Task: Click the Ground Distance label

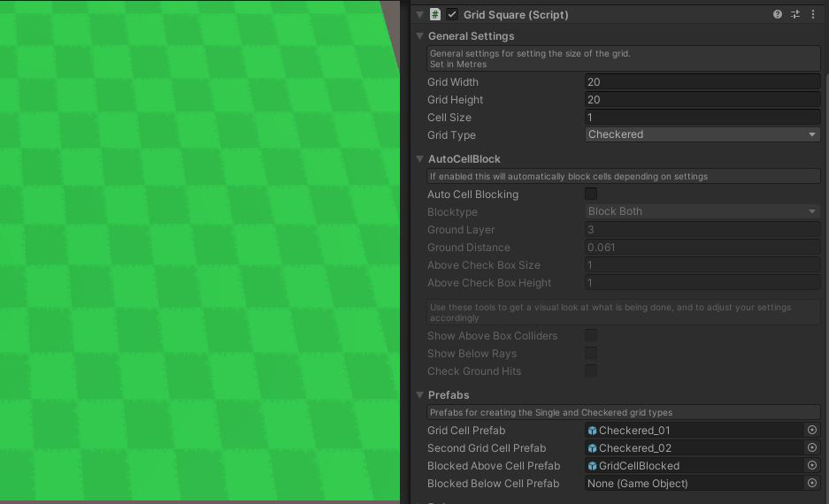Action: point(468,248)
